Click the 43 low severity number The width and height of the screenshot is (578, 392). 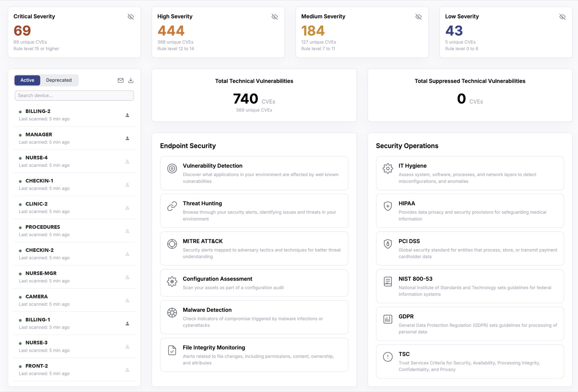pyautogui.click(x=454, y=31)
